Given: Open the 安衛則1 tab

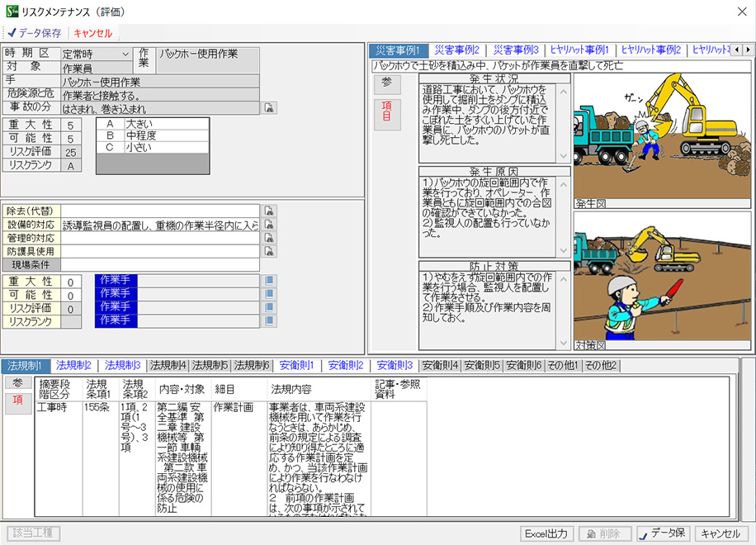Looking at the screenshot, I should (x=296, y=366).
